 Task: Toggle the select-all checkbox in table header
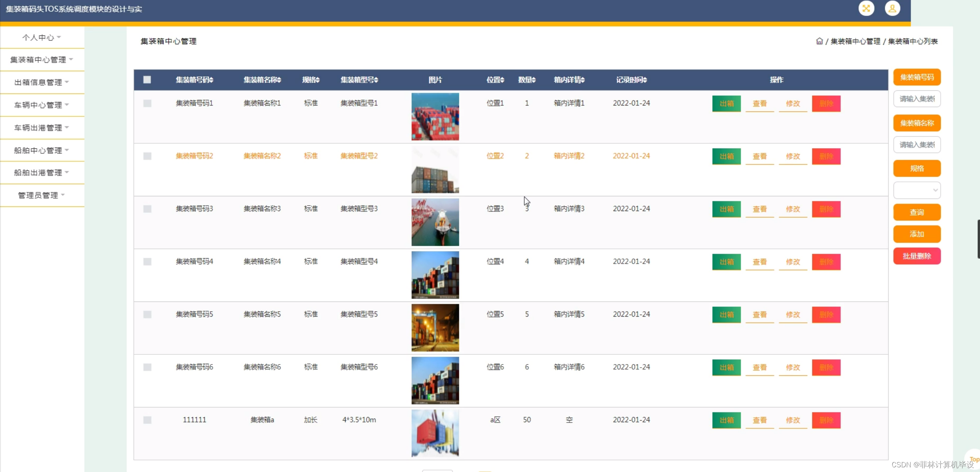(x=147, y=80)
